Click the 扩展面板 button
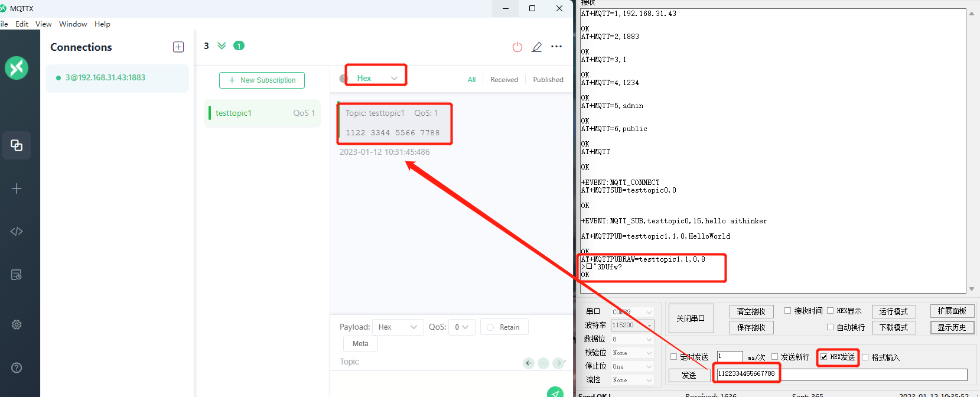This screenshot has width=980, height=397. [x=952, y=311]
